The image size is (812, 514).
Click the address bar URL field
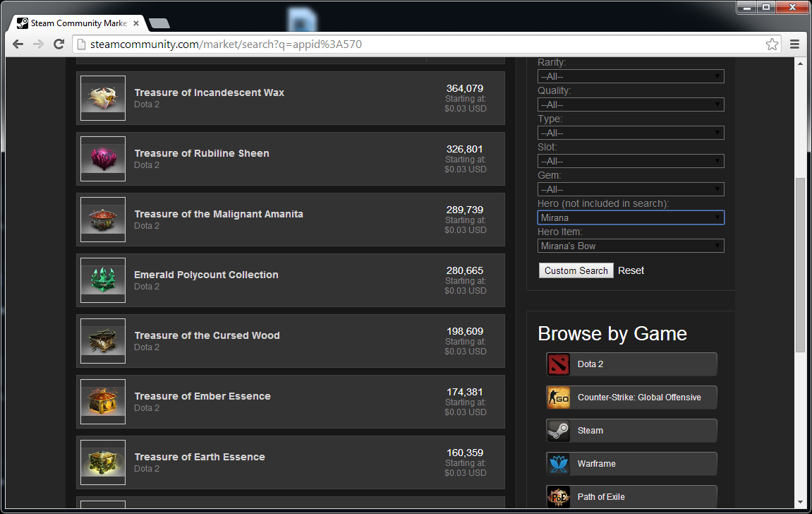[x=423, y=44]
